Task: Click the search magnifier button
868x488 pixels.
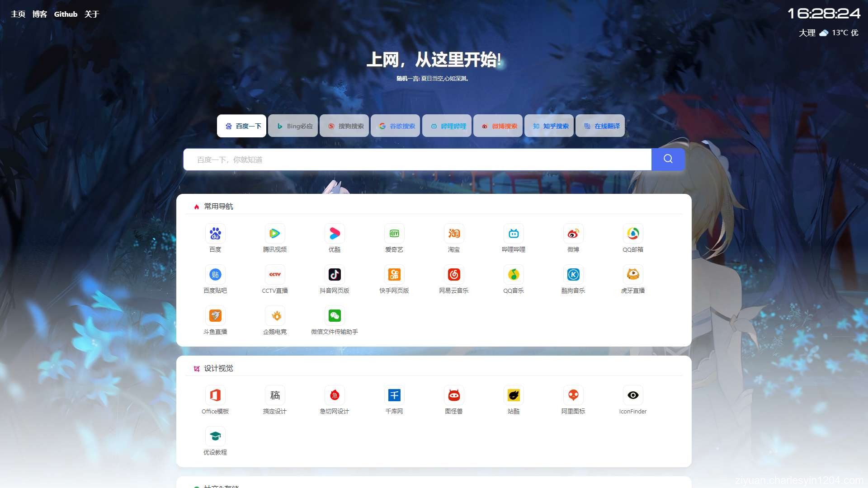Action: [668, 159]
